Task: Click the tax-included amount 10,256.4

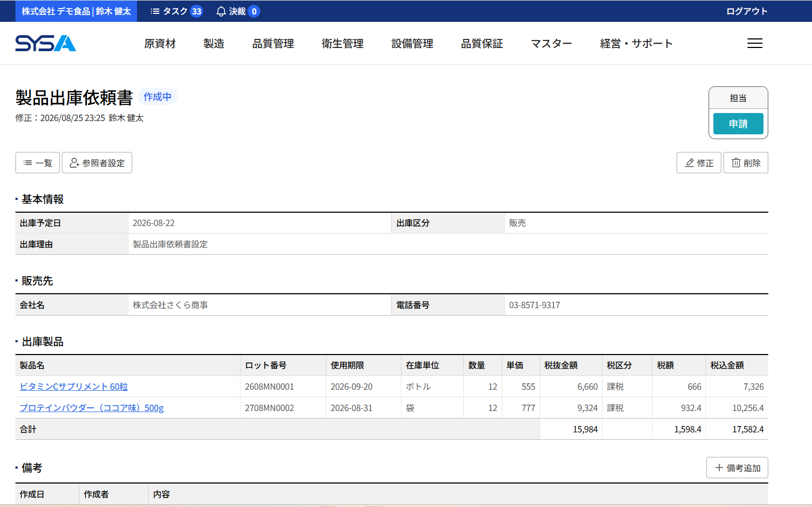Action: pyautogui.click(x=747, y=408)
